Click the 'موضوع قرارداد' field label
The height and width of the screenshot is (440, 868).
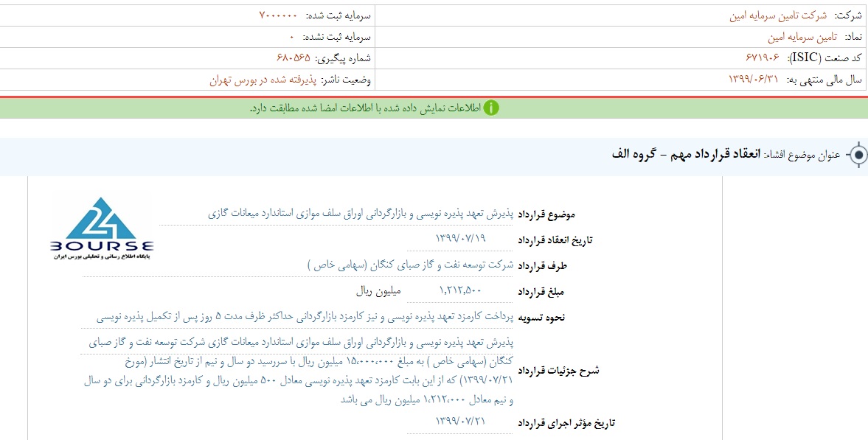pos(547,214)
